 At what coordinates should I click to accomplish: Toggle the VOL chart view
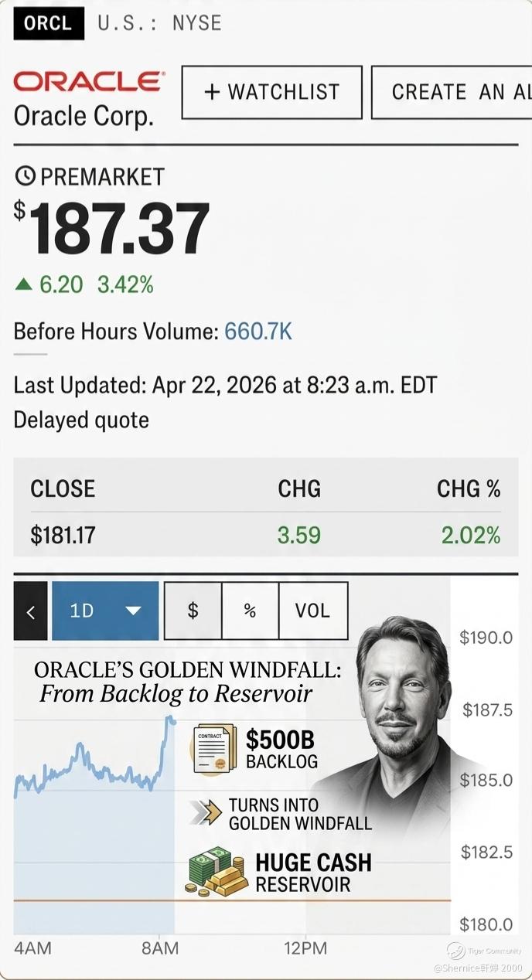click(x=312, y=611)
